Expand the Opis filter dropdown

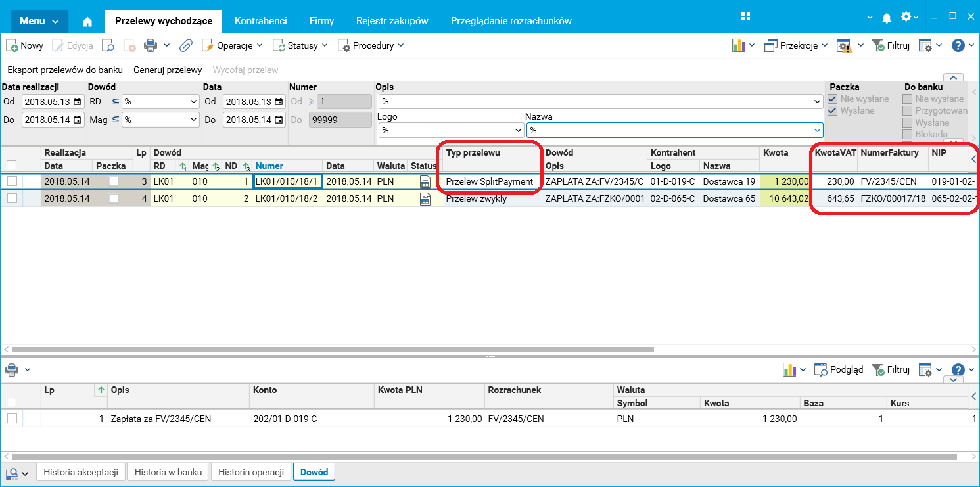pyautogui.click(x=818, y=102)
